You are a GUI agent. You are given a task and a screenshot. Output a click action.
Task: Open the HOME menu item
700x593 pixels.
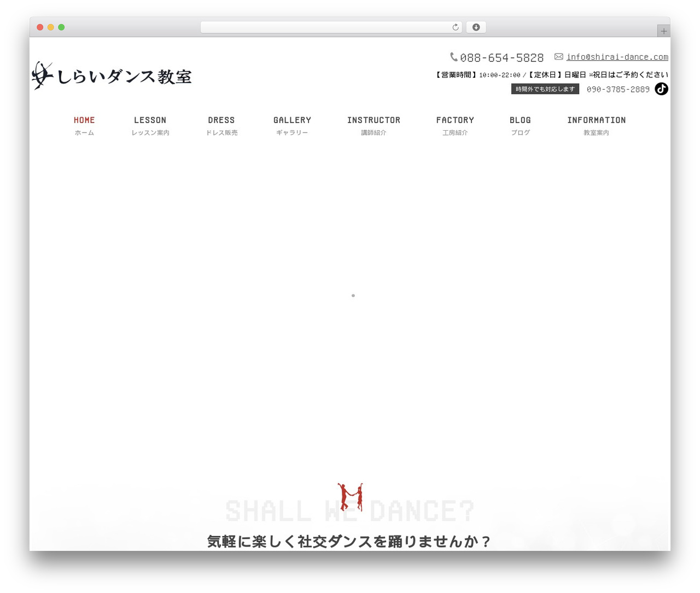click(84, 125)
